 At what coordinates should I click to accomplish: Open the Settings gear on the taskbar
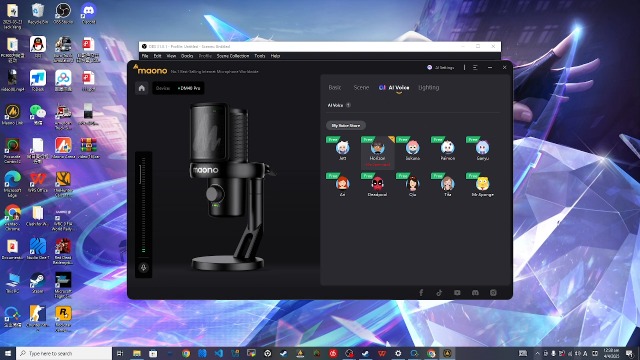(398, 353)
